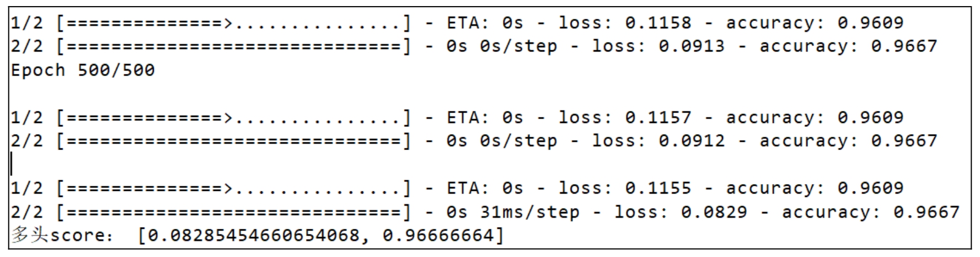Click the accuracy 0.9667 on the 31ms/step line
This screenshot has height=257, width=980.
pos(927,212)
